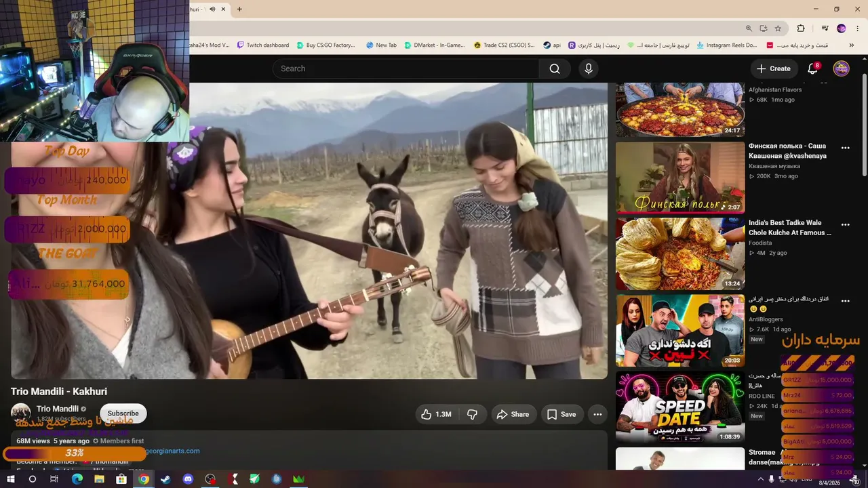Open Финская полька - Саша Квашеная title
Viewport: 868px width, 488px height.
pos(788,150)
